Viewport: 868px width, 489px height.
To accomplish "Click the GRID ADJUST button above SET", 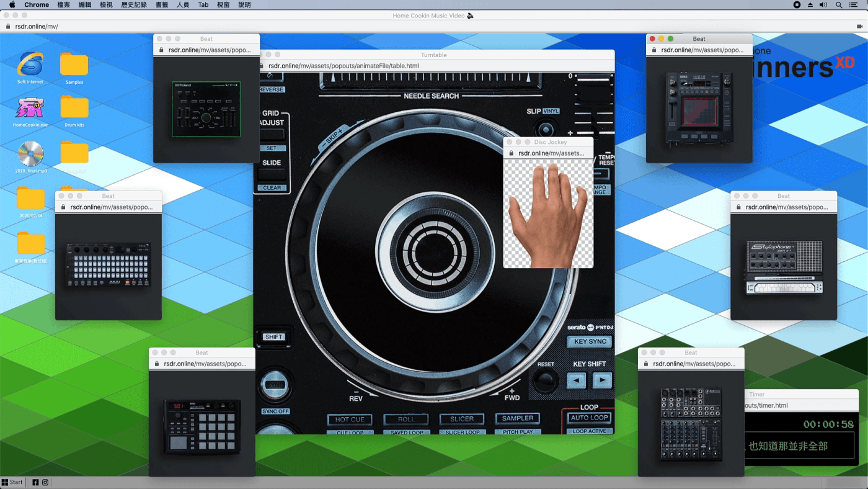I will pos(272,135).
